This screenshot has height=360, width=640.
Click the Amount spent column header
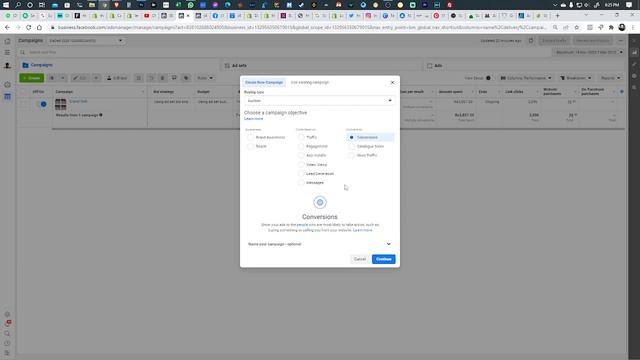(x=450, y=92)
